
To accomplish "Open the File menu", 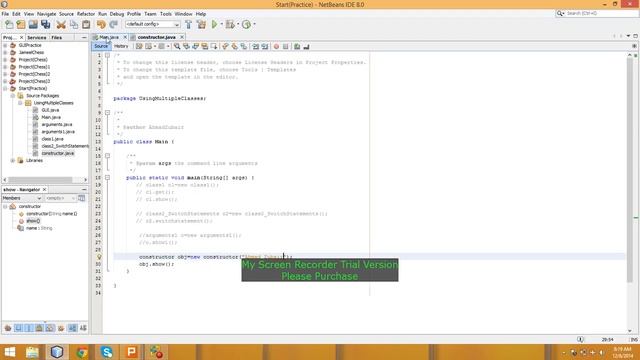I will 5,14.
